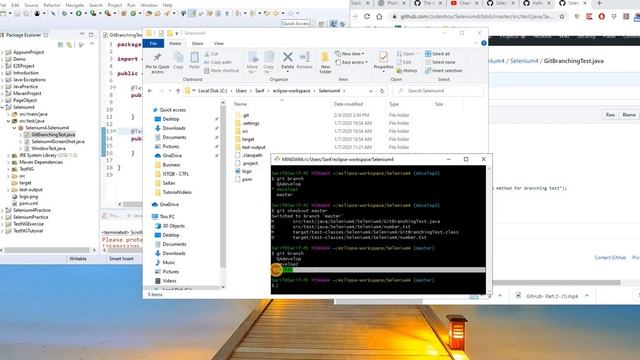Screen dimensions: 640x360
Task: Click Select all in Explorer ribbon
Action: click(437, 54)
